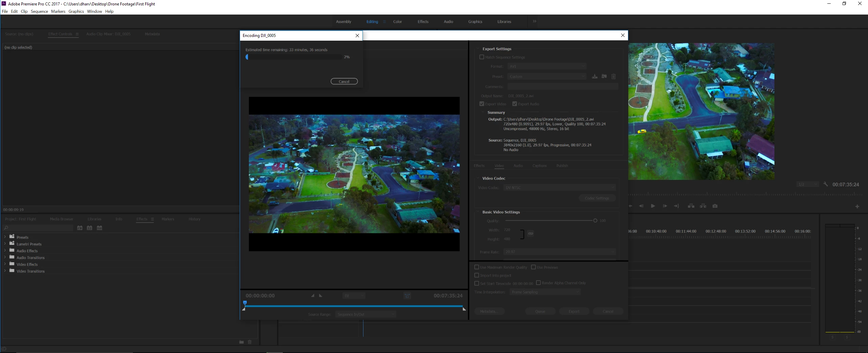Switch to the Color workspace tab
Screen dimensions: 868x353
coord(397,22)
